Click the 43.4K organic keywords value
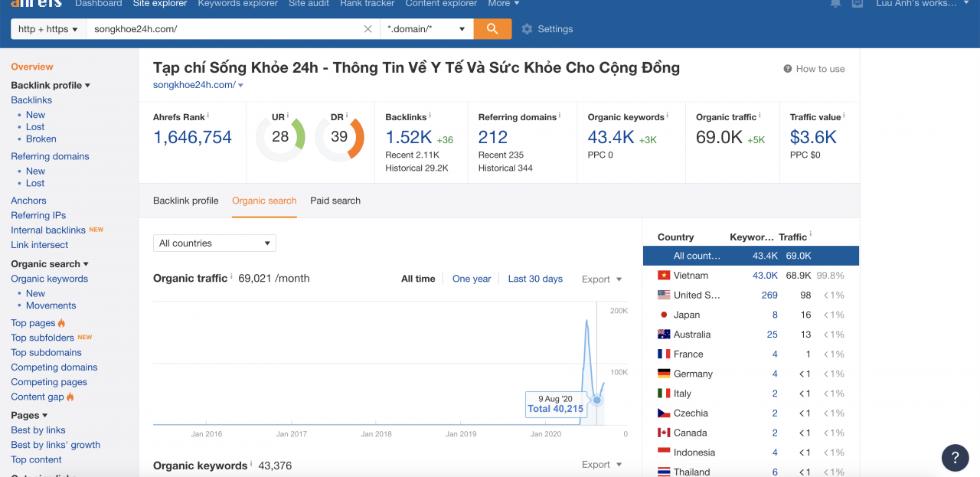Image resolution: width=980 pixels, height=477 pixels. 611,138
